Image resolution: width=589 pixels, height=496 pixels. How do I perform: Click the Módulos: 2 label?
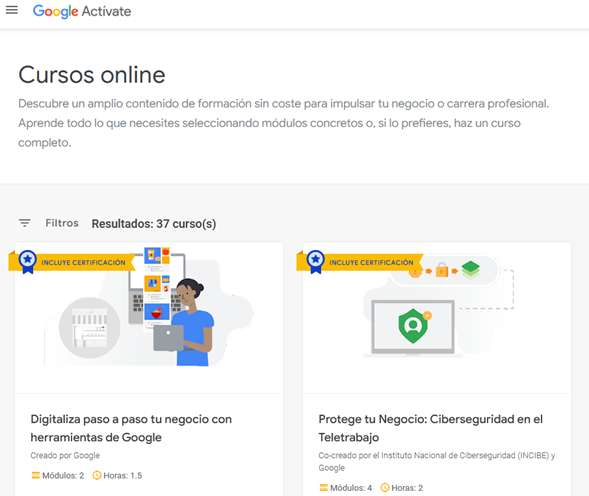(x=63, y=475)
